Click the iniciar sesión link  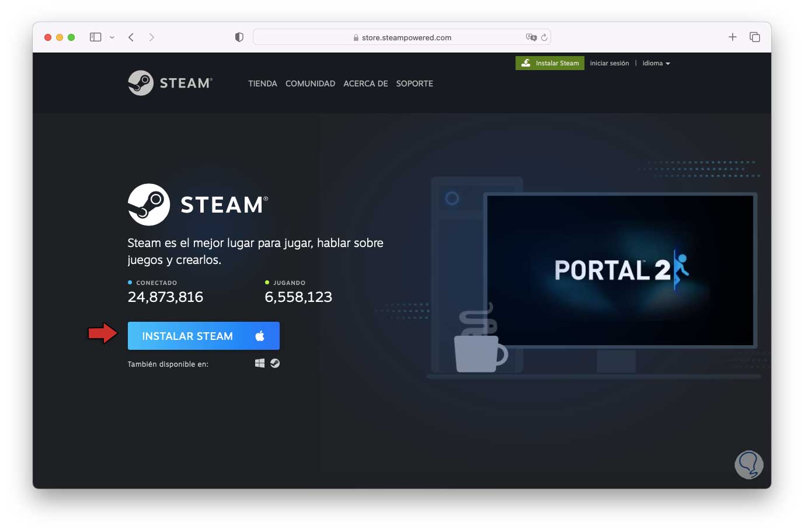click(610, 63)
